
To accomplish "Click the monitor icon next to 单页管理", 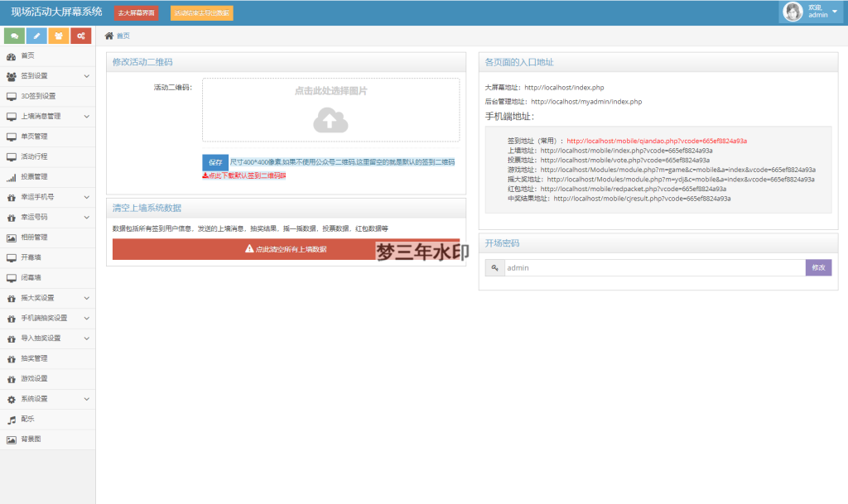I will click(x=12, y=137).
